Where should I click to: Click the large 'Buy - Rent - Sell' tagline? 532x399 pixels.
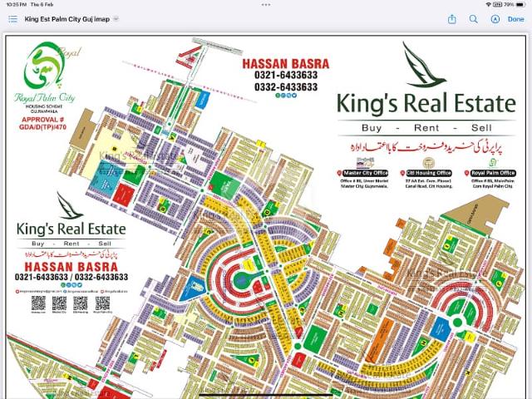click(x=426, y=128)
